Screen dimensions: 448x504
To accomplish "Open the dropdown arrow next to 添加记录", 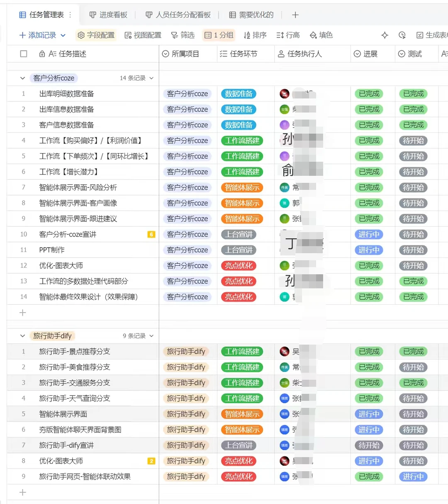I will coord(63,35).
